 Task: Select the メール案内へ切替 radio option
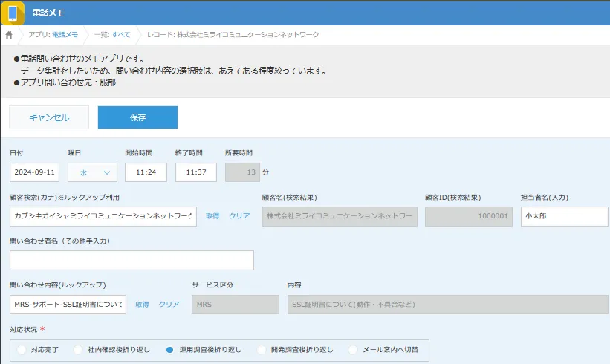353,349
